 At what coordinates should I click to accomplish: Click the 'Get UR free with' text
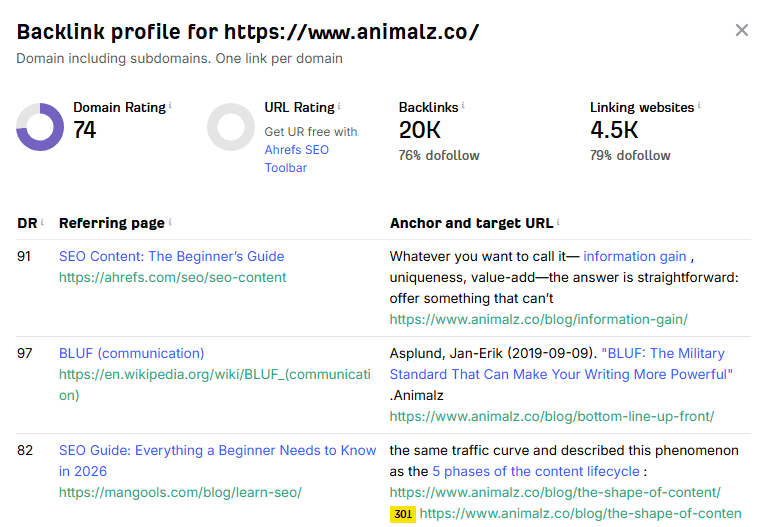coord(311,132)
